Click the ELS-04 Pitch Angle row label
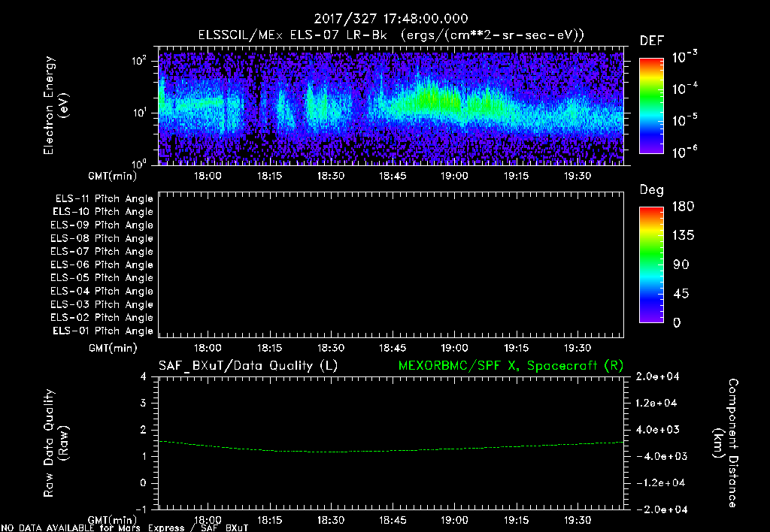 pos(102,291)
